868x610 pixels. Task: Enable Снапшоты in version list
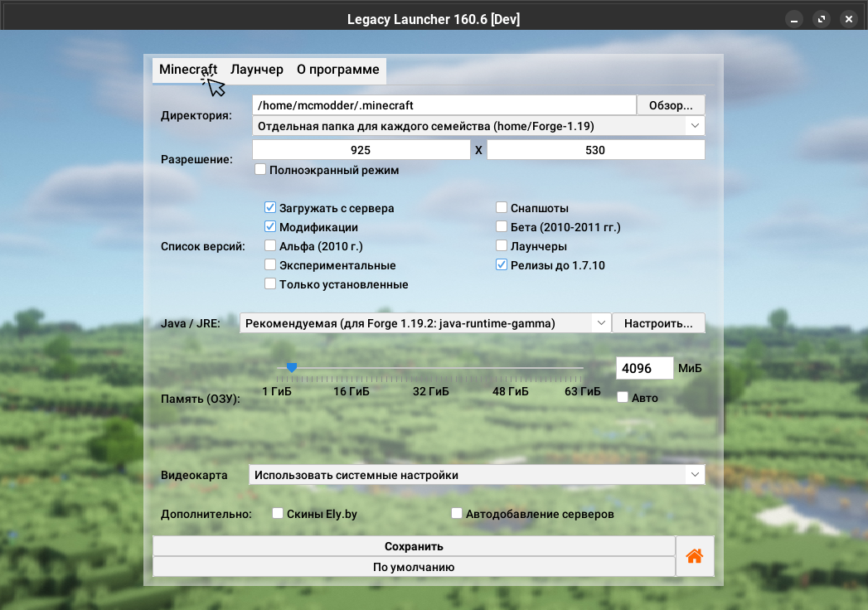[x=502, y=207]
